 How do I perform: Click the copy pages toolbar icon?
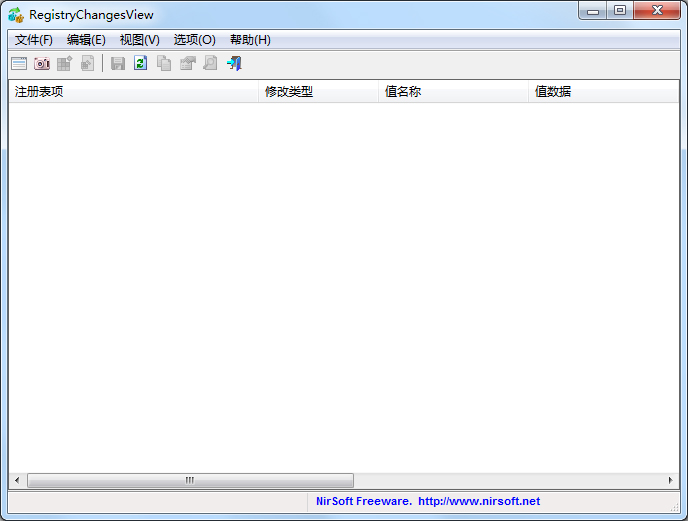click(x=164, y=64)
